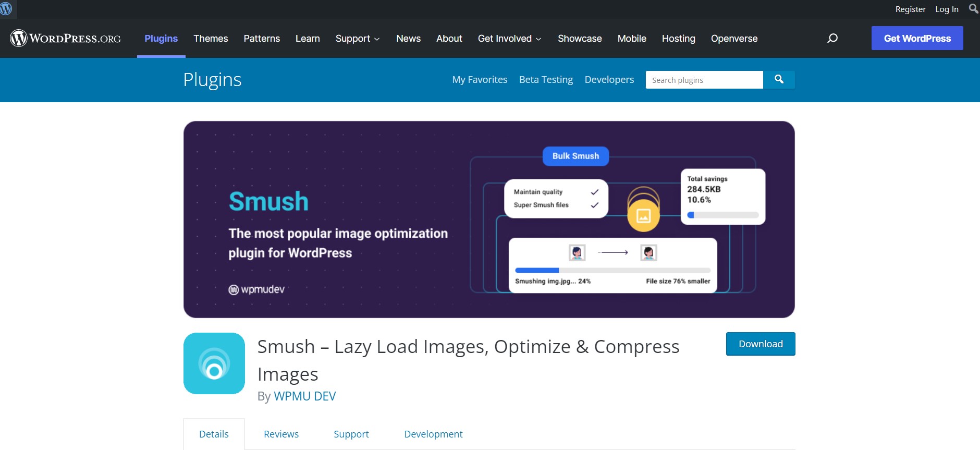Switch to the Reviews tab
This screenshot has height=450, width=980.
[281, 434]
